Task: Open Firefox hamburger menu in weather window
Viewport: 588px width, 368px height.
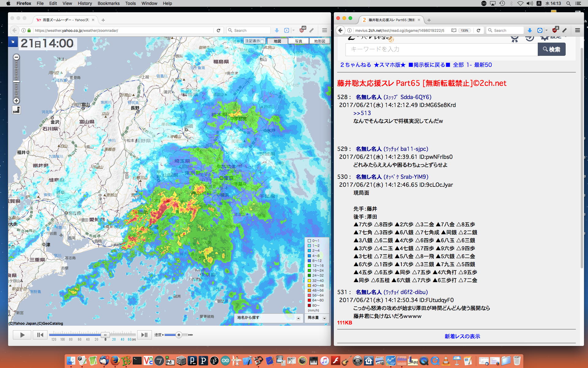Action: (x=325, y=30)
